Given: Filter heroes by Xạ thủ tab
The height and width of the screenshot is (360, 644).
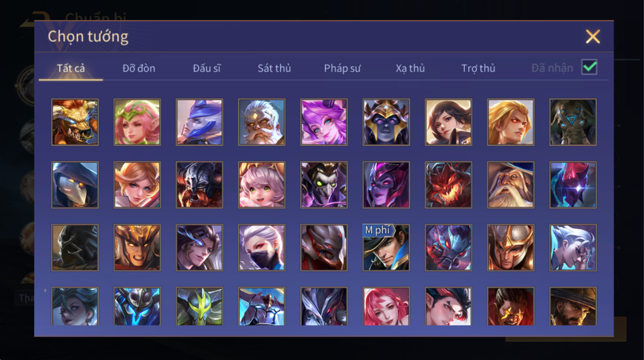Looking at the screenshot, I should 410,68.
